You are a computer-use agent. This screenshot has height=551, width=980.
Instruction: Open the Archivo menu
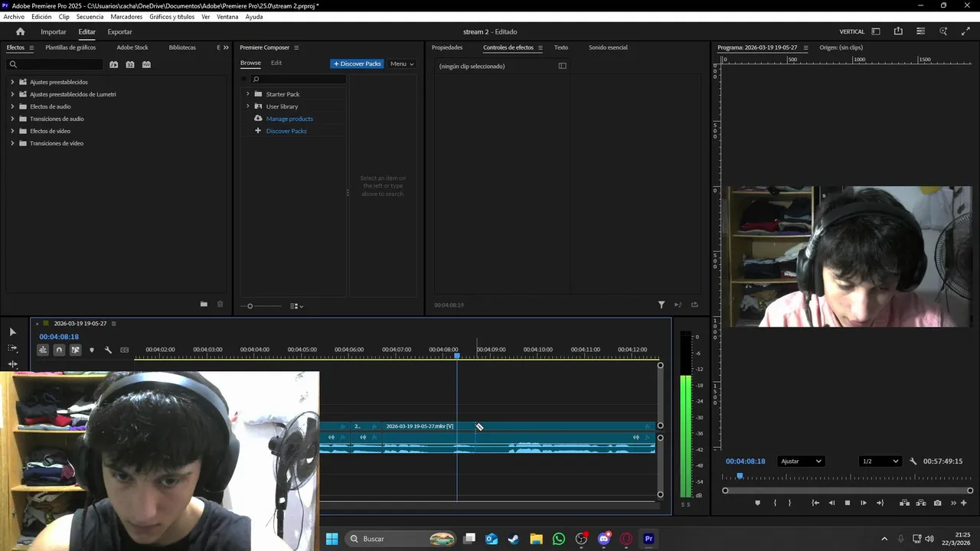coord(14,16)
